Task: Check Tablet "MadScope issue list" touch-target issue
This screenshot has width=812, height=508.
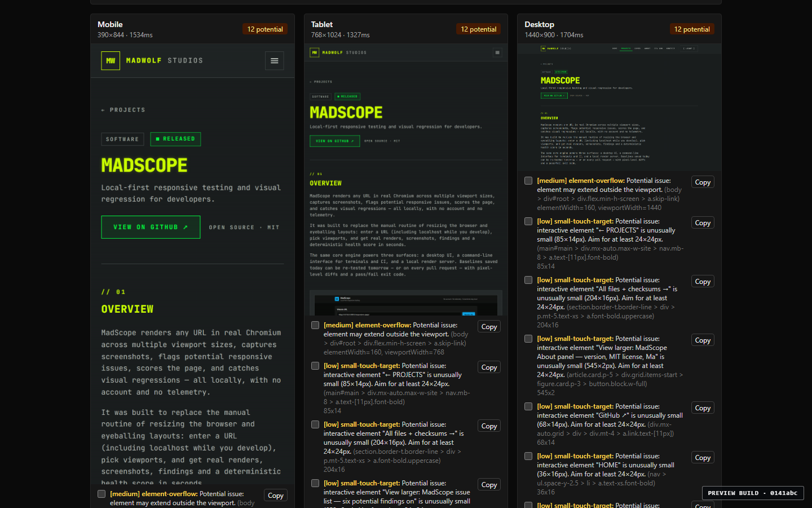Action: [x=315, y=483]
